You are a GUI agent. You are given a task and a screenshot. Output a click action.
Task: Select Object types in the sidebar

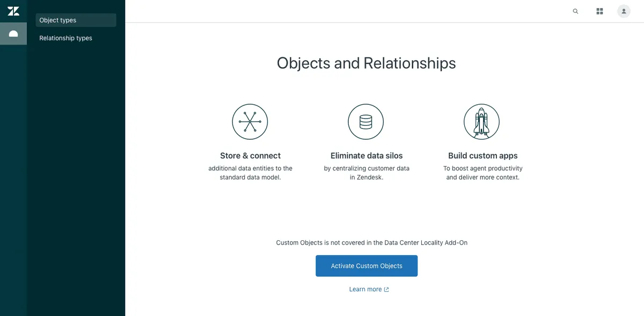76,20
